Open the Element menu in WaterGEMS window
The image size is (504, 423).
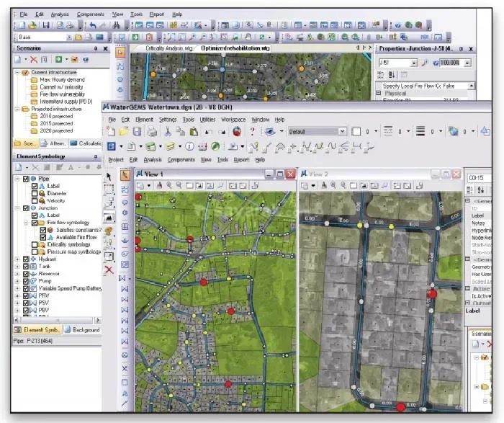coord(144,120)
